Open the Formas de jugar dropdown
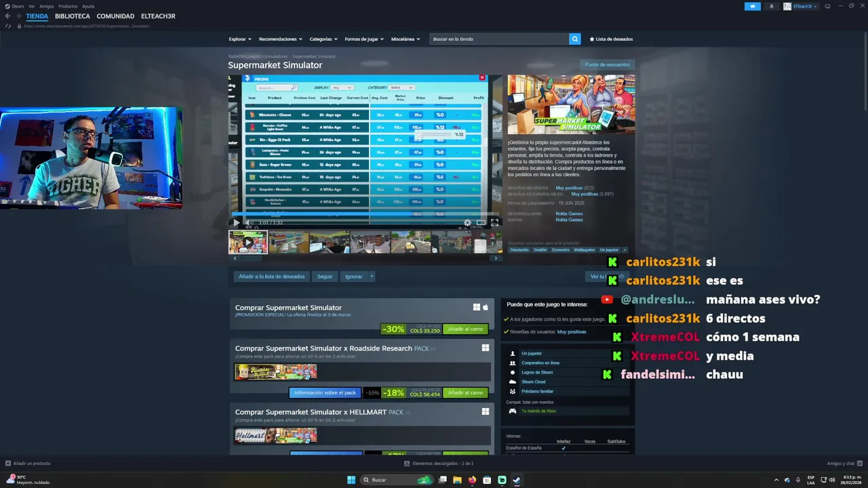This screenshot has width=868, height=488. point(364,39)
